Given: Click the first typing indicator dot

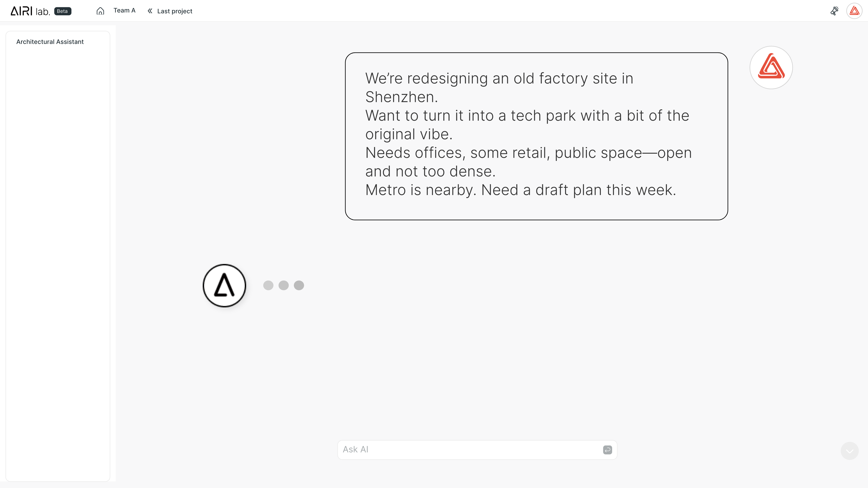Looking at the screenshot, I should pyautogui.click(x=268, y=286).
